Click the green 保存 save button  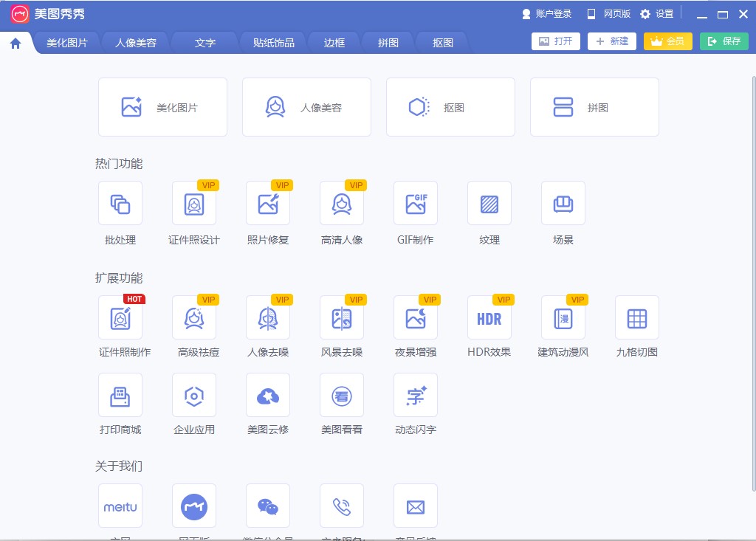coord(724,41)
